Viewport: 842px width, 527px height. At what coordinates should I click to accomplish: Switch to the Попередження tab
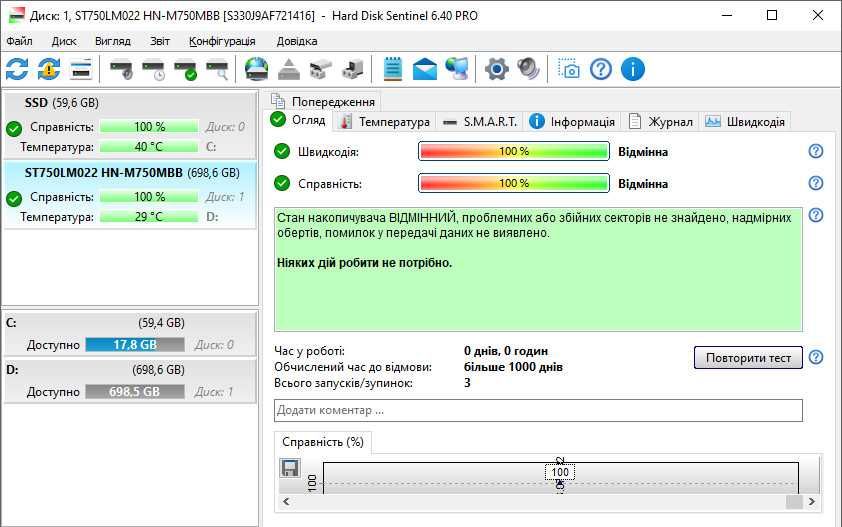click(323, 102)
